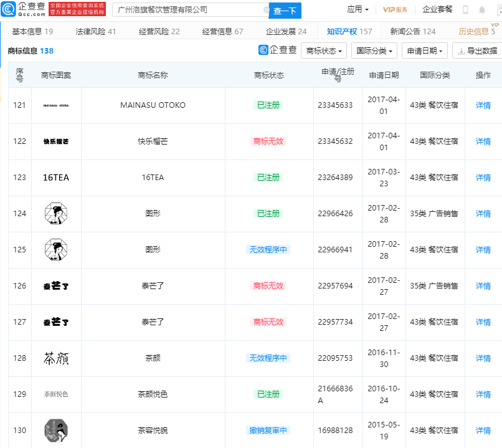View trademark image in row 124

[x=56, y=213]
